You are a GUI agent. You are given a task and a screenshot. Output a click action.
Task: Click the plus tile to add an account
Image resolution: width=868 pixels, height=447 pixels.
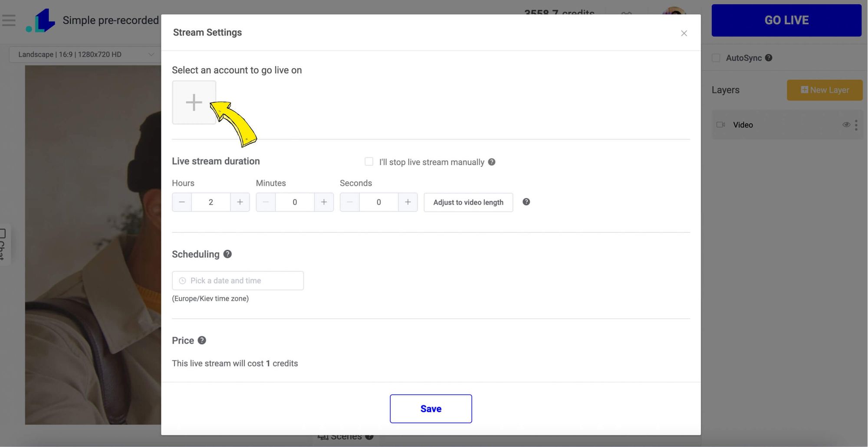coord(194,102)
